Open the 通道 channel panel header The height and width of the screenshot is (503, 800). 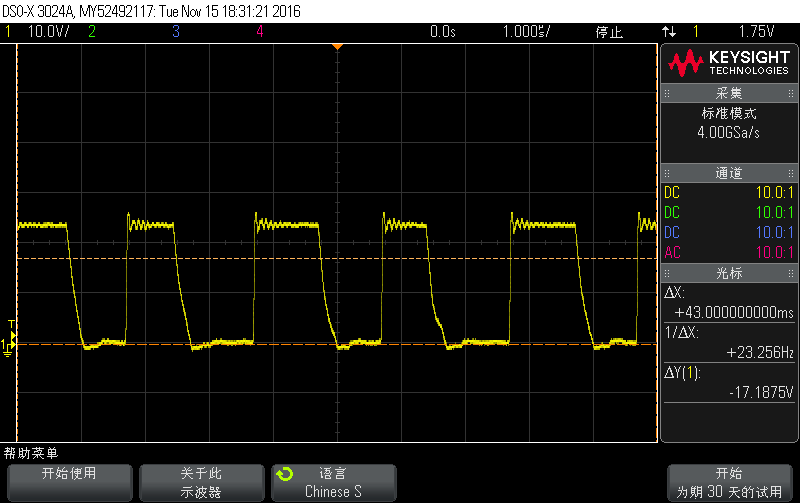(x=729, y=173)
